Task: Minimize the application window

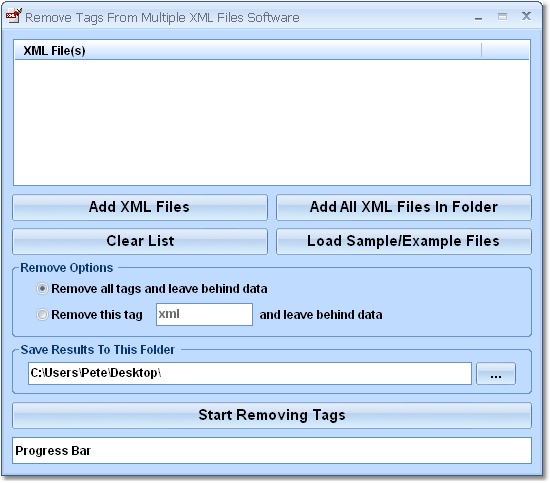Action: 478,18
